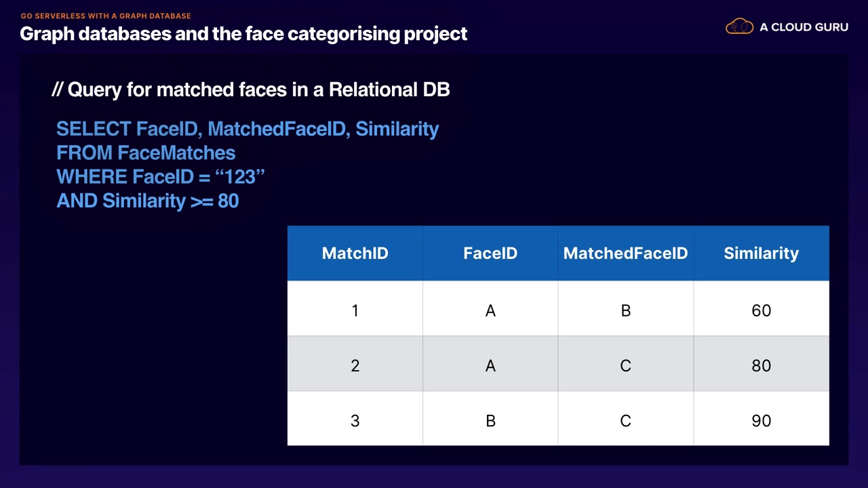Click the '// Query for matched faces' comment line

pyautogui.click(x=251, y=89)
